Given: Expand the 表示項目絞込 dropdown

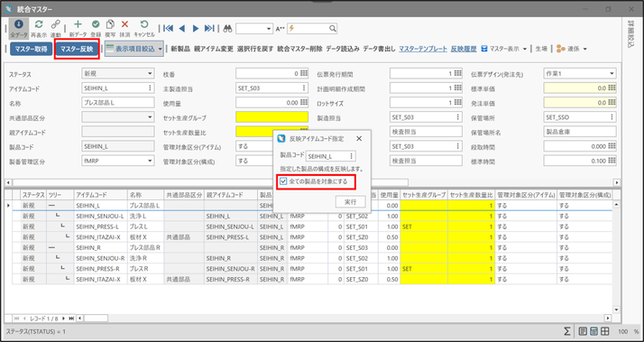Looking at the screenshot, I should 161,49.
